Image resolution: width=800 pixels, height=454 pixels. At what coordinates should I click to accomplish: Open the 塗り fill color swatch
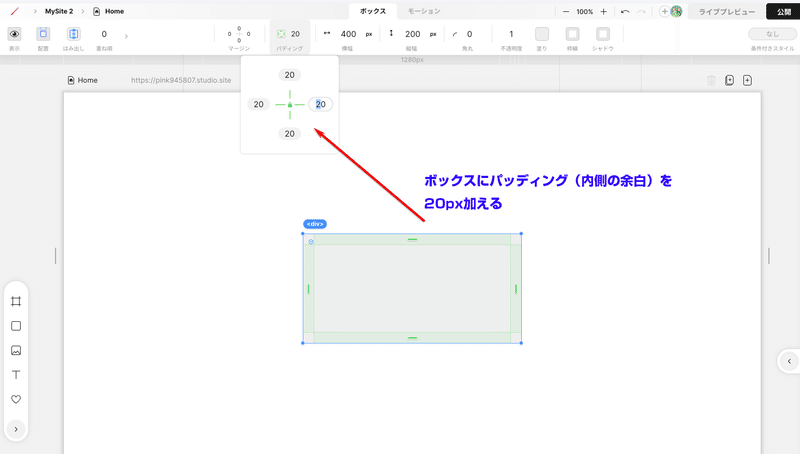click(542, 34)
